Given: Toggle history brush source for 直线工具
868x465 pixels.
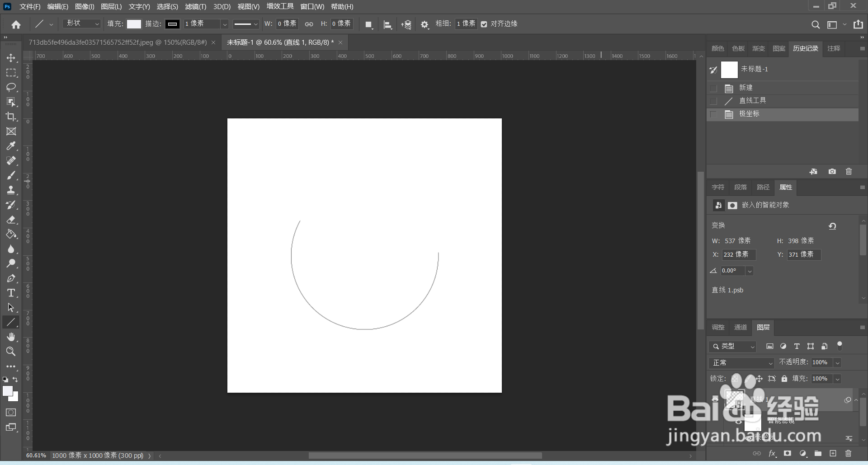Looking at the screenshot, I should [713, 101].
